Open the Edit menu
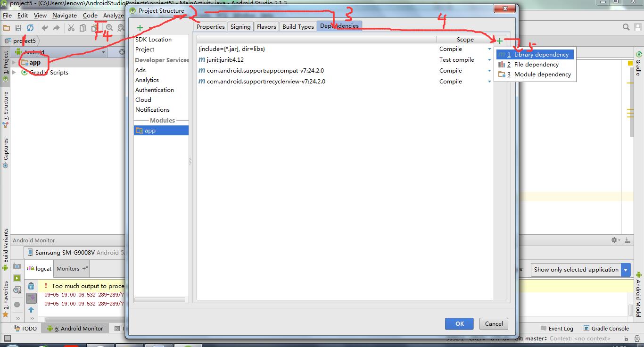Screen dimensions: 644x347 (x=23, y=15)
